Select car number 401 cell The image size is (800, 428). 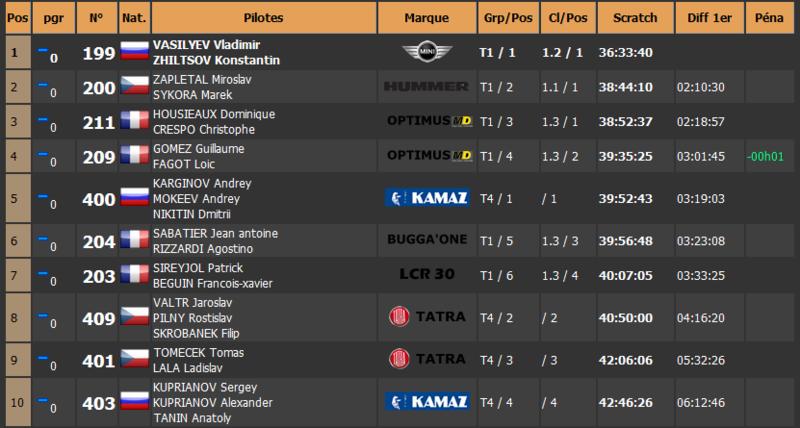click(97, 361)
